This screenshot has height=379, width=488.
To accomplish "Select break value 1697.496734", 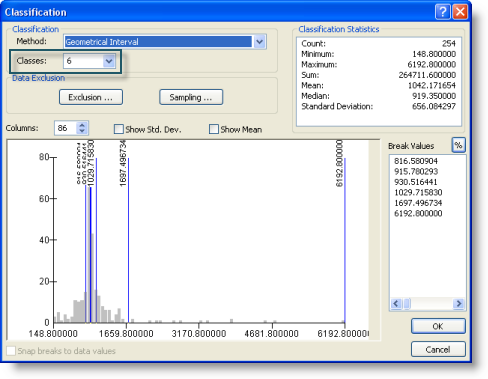I will tap(418, 203).
